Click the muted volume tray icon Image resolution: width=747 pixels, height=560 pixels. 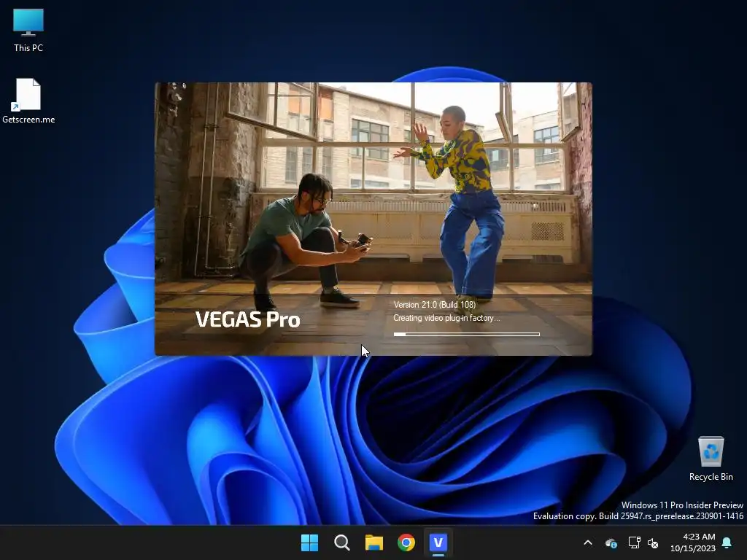653,542
